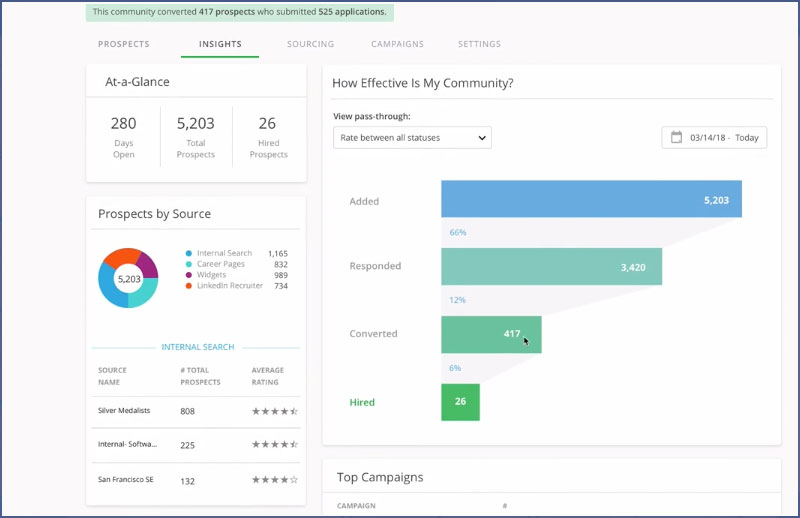Screen dimensions: 800x518
Task: Click the San Francisco SE star rating
Action: pos(274,479)
